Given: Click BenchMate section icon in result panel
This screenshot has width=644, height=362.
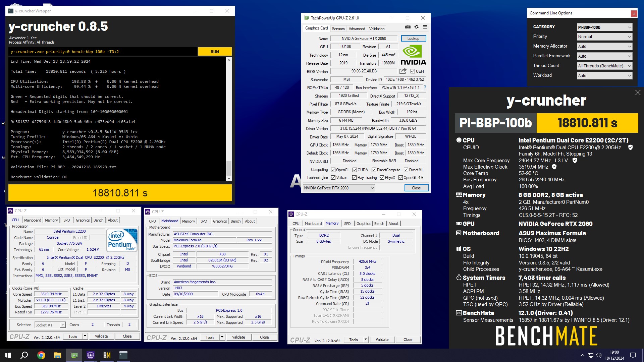Looking at the screenshot, I should click(x=459, y=313).
